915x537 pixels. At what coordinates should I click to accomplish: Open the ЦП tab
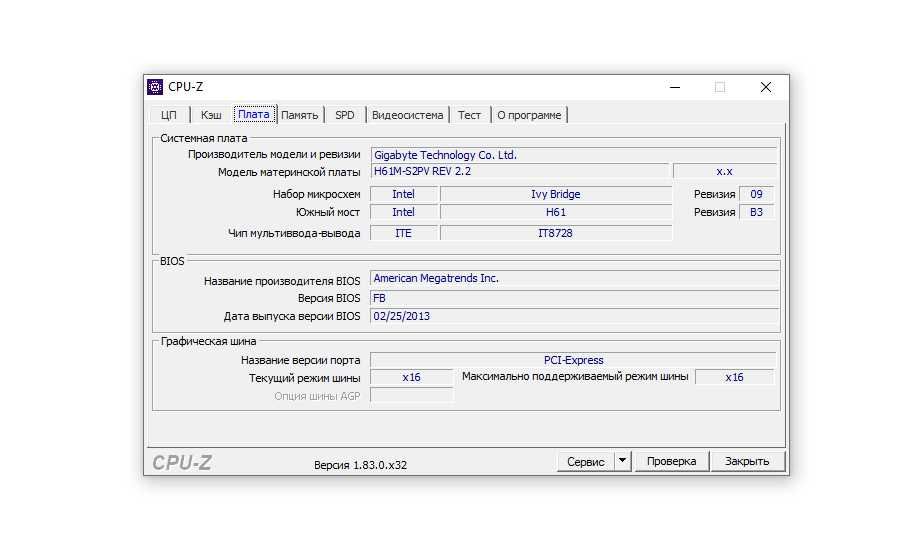point(169,115)
